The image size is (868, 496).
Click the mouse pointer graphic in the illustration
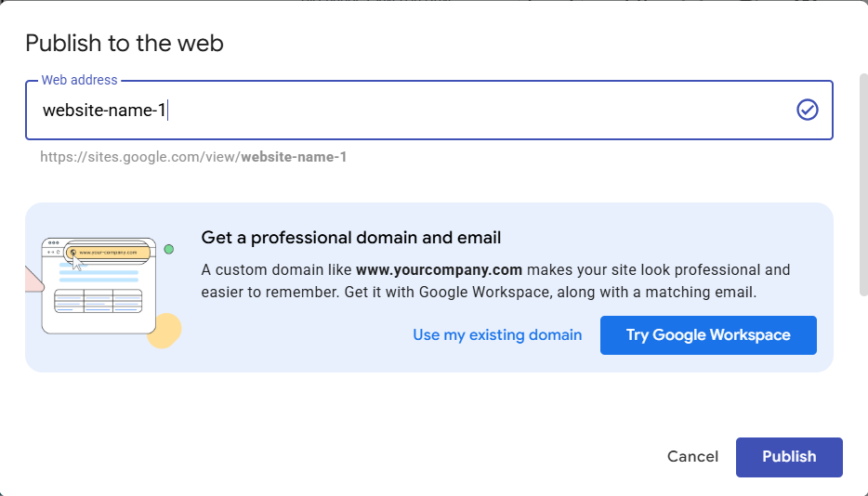[x=77, y=264]
